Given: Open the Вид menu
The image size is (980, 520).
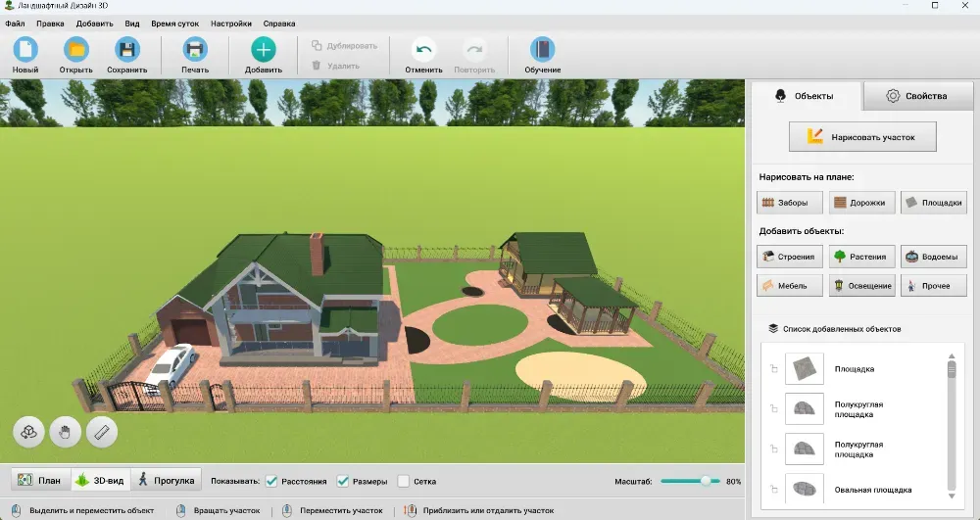Looking at the screenshot, I should tap(132, 24).
